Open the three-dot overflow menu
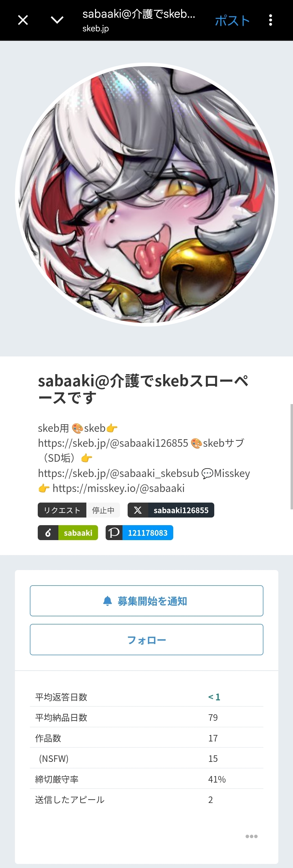The height and width of the screenshot is (868, 293). pos(270,20)
